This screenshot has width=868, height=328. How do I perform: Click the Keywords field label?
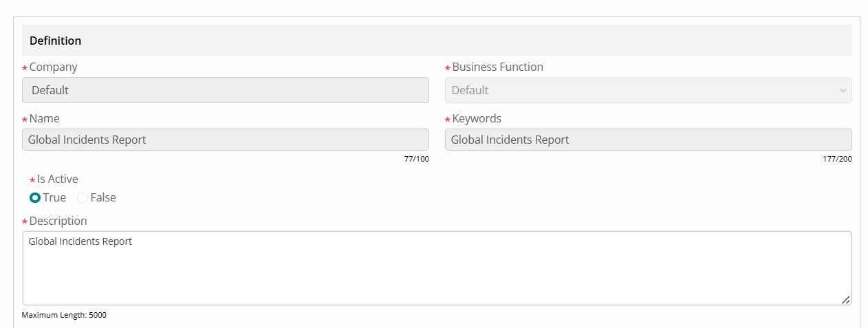[477, 118]
